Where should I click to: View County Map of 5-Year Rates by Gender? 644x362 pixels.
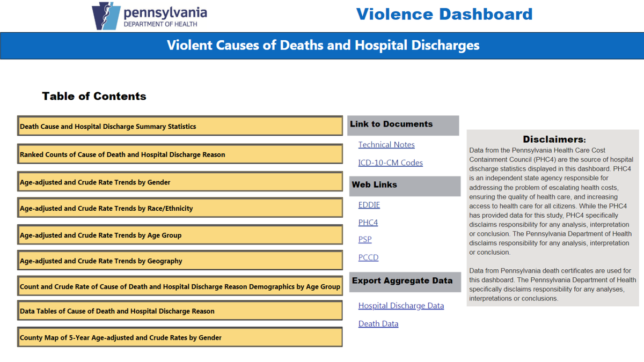pyautogui.click(x=180, y=337)
